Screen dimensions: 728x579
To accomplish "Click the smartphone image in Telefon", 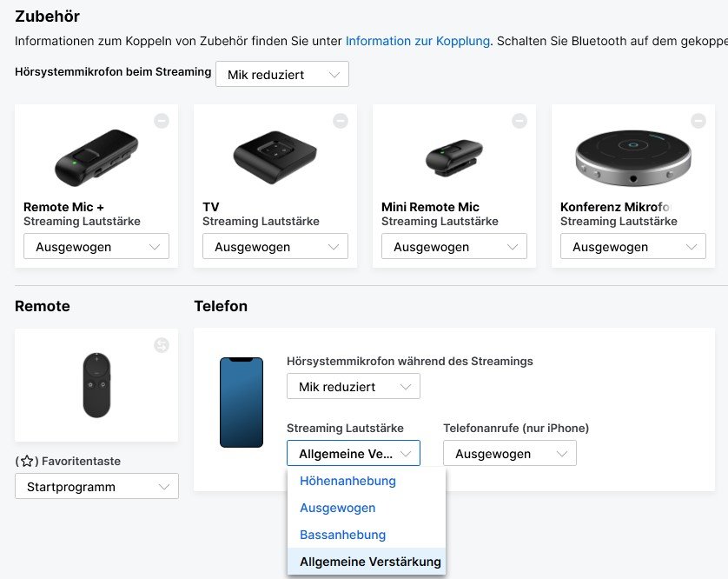I will click(242, 403).
